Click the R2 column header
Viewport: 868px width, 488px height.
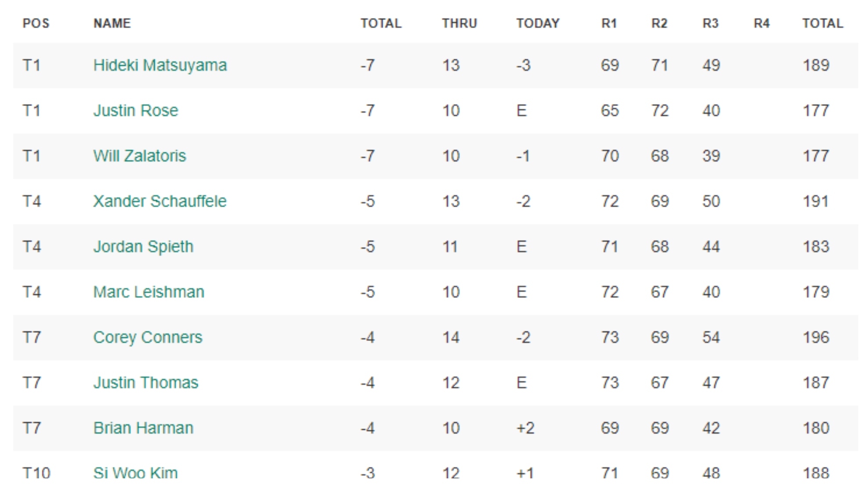point(659,23)
